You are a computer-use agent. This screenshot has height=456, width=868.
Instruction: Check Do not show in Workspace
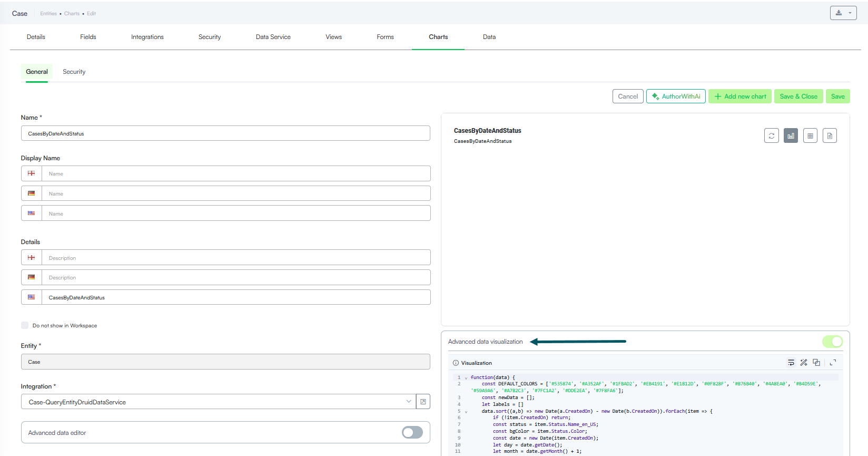(25, 325)
